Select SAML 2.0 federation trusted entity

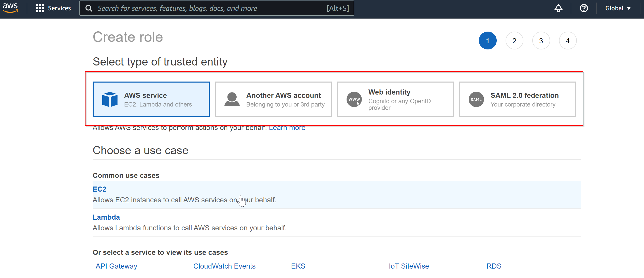518,99
